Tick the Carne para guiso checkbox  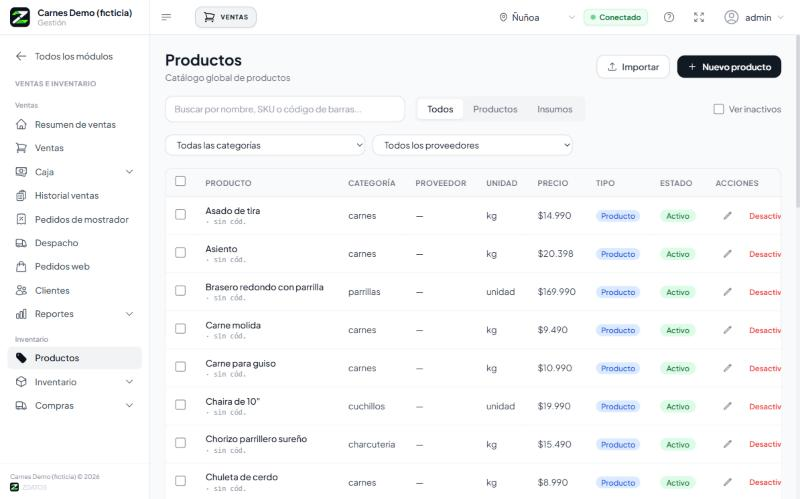[x=180, y=367]
